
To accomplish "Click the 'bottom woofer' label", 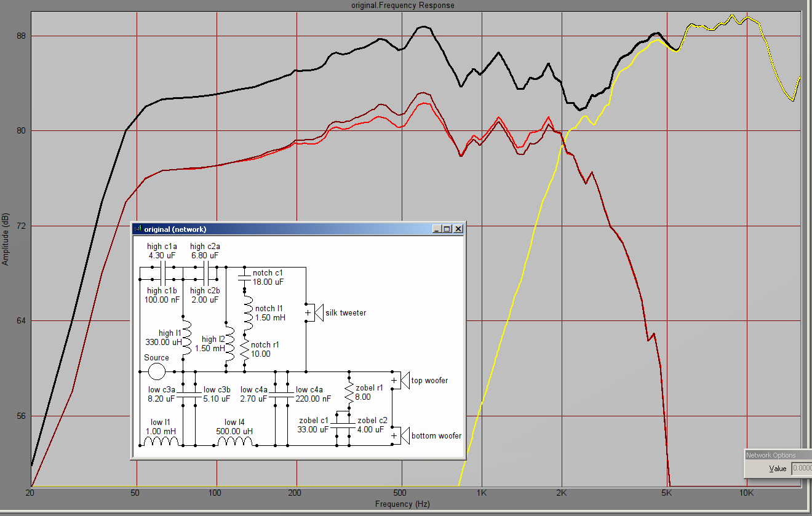I will (x=436, y=436).
